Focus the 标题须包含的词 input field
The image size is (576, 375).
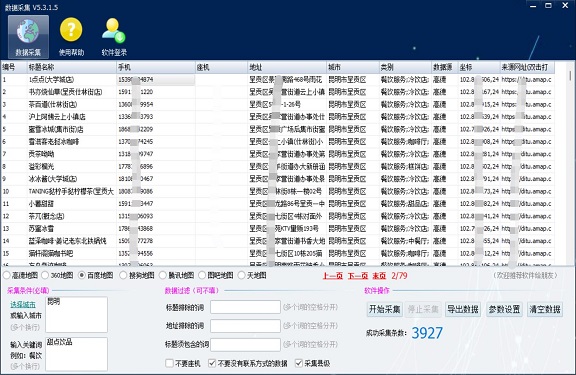point(245,345)
